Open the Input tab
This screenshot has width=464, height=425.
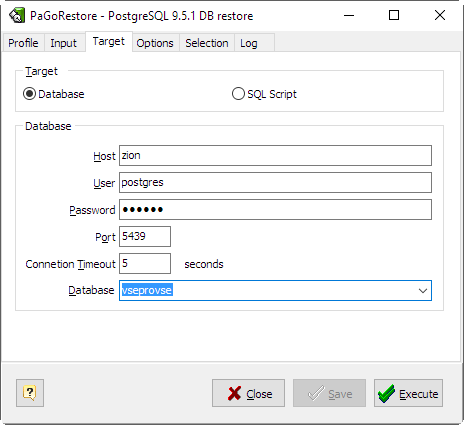tap(63, 43)
